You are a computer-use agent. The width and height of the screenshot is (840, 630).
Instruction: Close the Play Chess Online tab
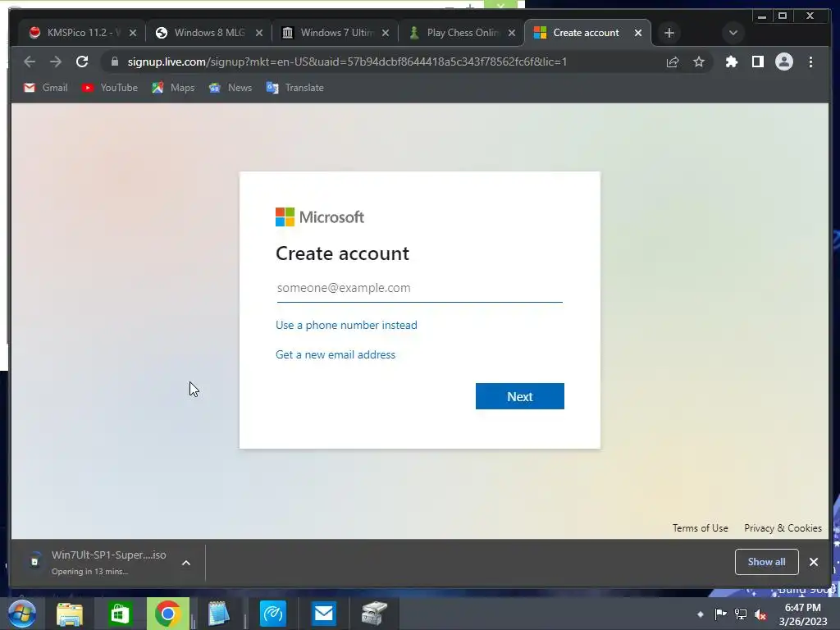[x=512, y=33]
